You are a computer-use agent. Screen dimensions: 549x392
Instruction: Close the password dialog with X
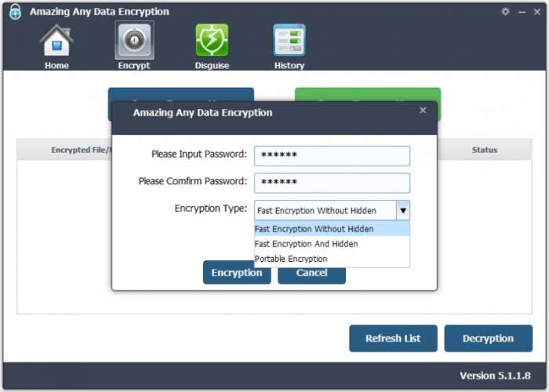coord(423,111)
